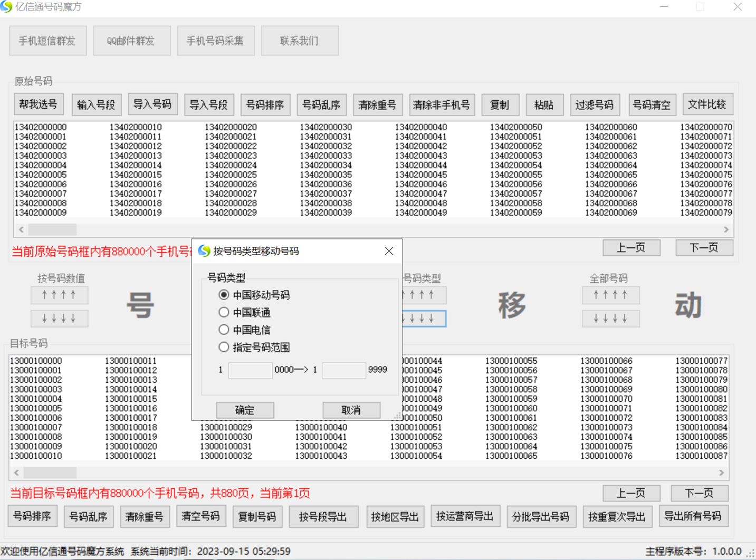Image resolution: width=756 pixels, height=560 pixels.
Task: Move up arrows under 按号码数值
Action: click(59, 295)
